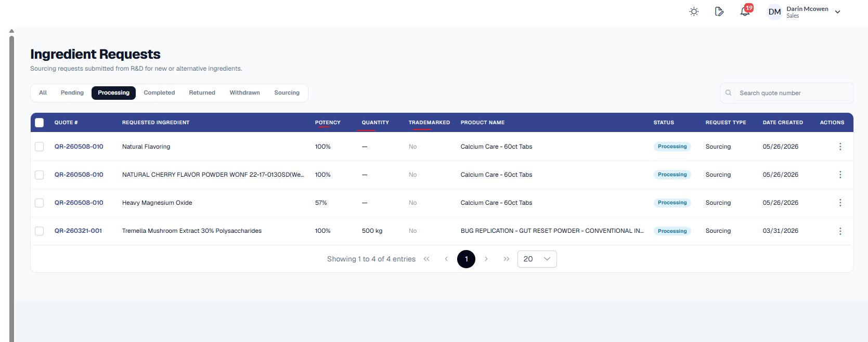Open quote link in NATURAL CHERRY FLAVOR row
Viewport: 868px width, 342px height.
point(79,175)
